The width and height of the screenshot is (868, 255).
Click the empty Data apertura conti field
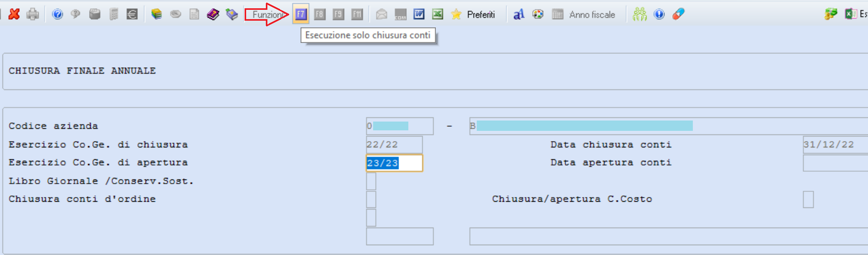835,163
